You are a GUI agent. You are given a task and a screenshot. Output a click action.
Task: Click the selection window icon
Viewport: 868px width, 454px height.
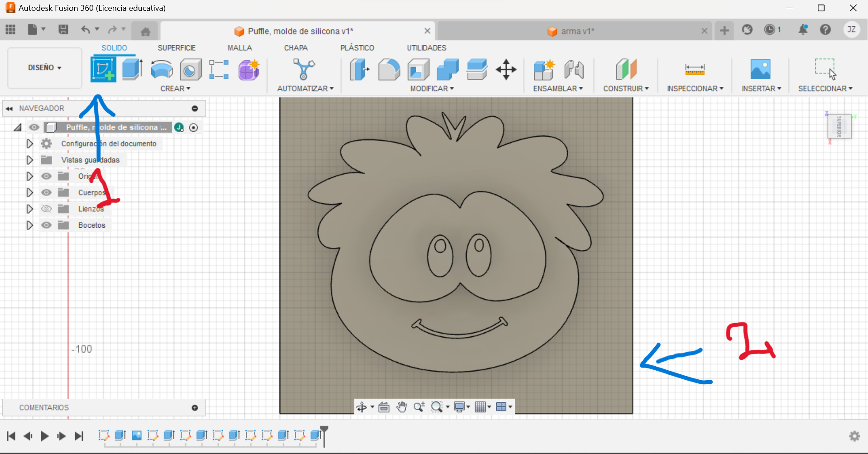point(825,69)
